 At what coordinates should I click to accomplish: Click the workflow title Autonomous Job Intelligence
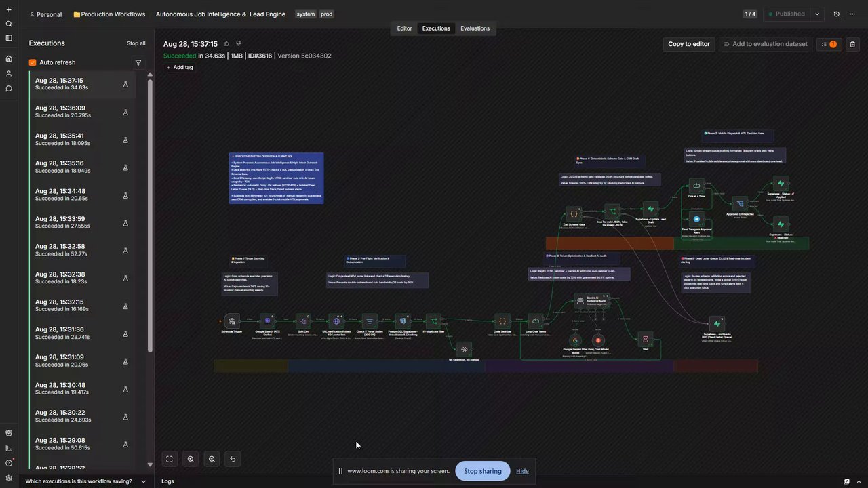(220, 14)
